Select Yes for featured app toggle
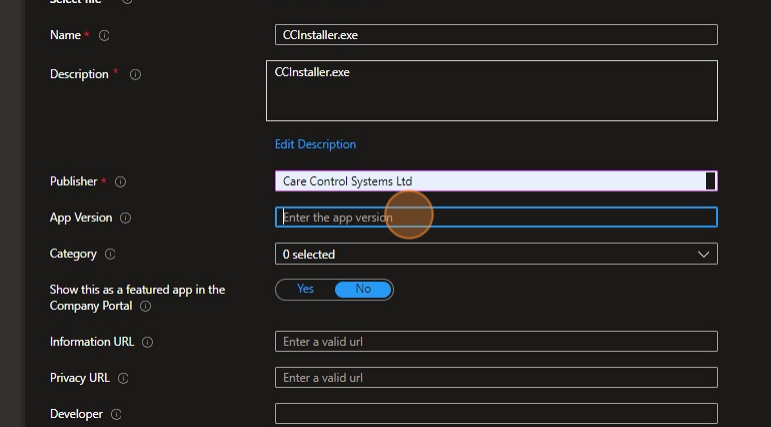Screen dimensions: 771x427 click(305, 289)
